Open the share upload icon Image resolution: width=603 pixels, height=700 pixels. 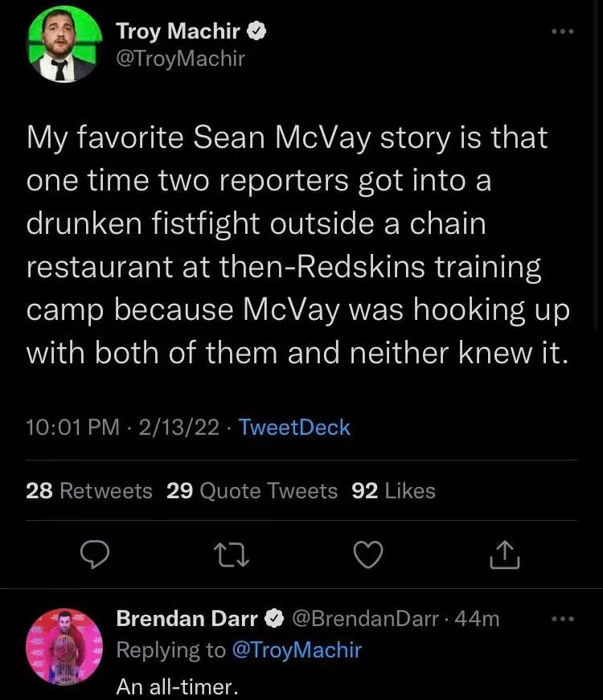pyautogui.click(x=504, y=554)
